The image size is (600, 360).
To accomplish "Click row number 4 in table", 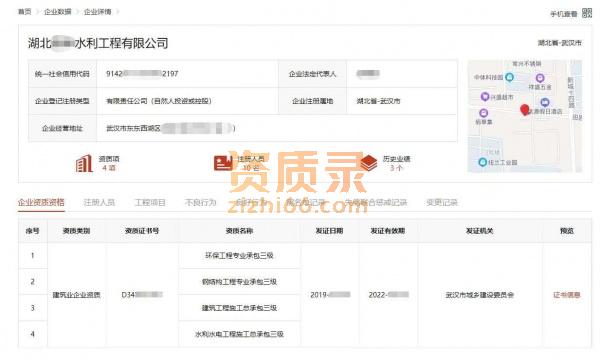I will pyautogui.click(x=33, y=334).
